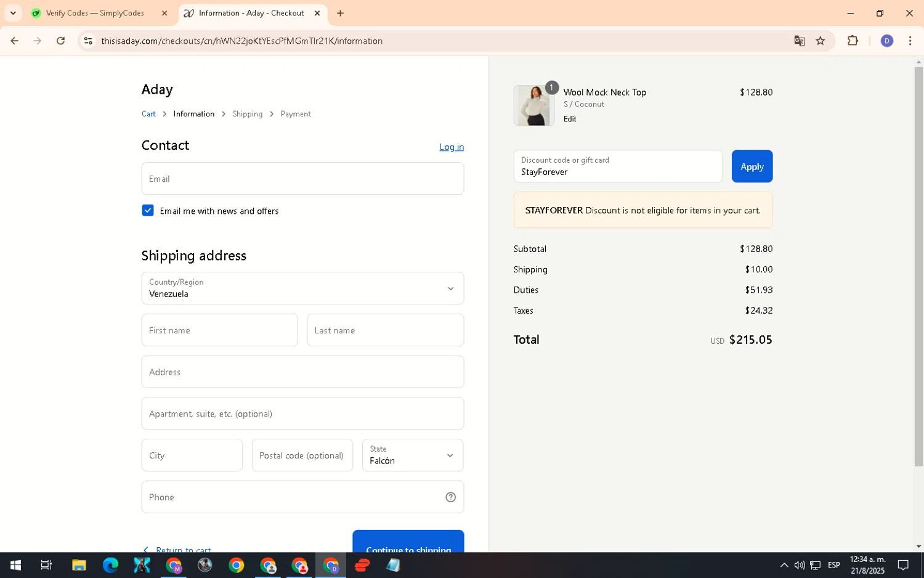Click the Information breadcrumb step
Screen dimensions: 924x578
pos(194,114)
